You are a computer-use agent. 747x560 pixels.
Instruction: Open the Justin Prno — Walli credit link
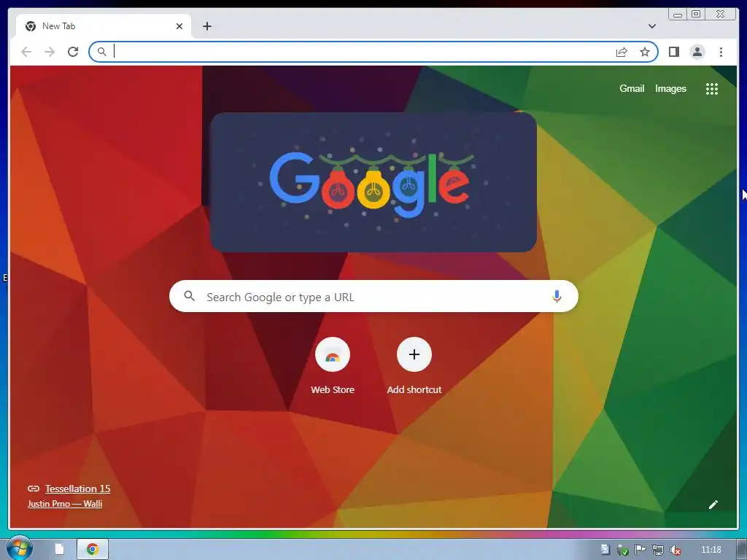pos(65,504)
